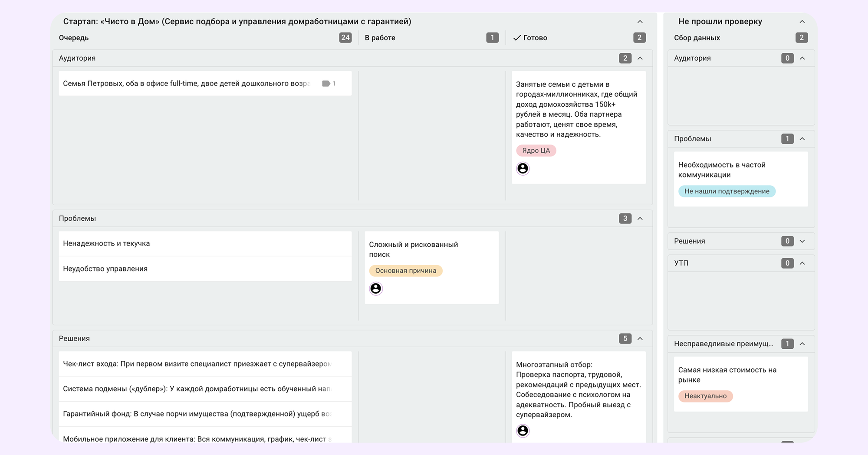
Task: Select the Ядро ЦА tag
Action: 536,151
